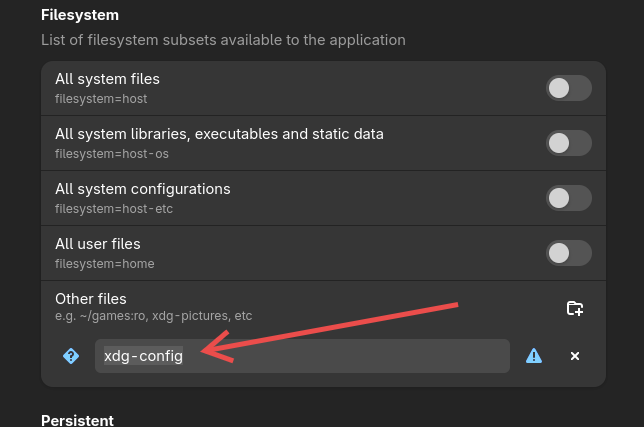
Task: Select the All user files row title
Action: tap(98, 244)
